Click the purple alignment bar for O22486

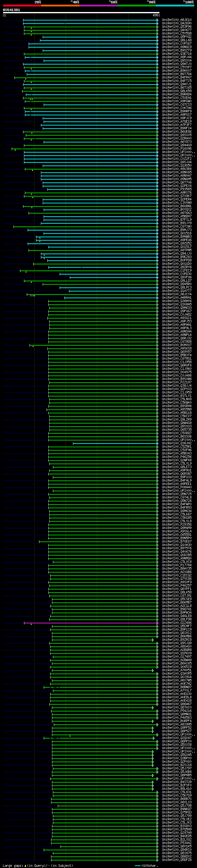tap(91, 623)
